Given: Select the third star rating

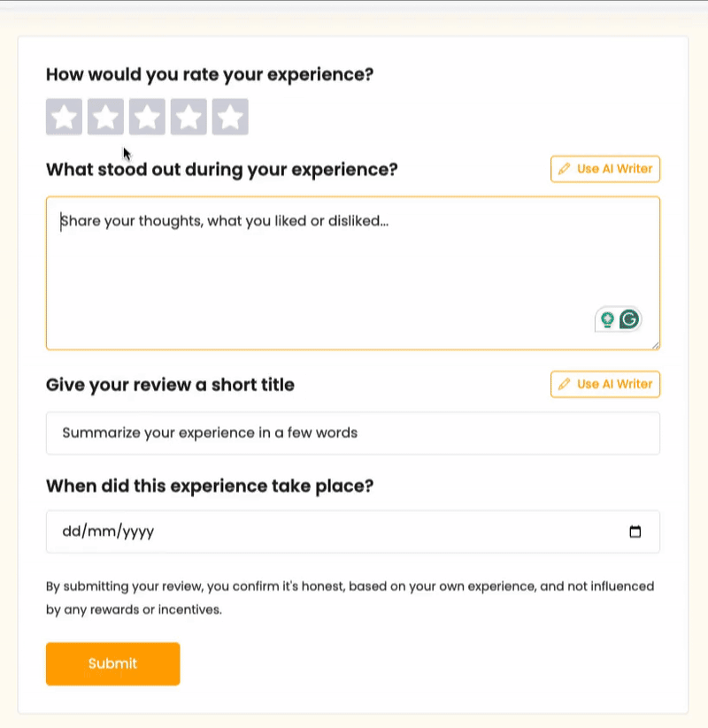Looking at the screenshot, I should click(148, 116).
